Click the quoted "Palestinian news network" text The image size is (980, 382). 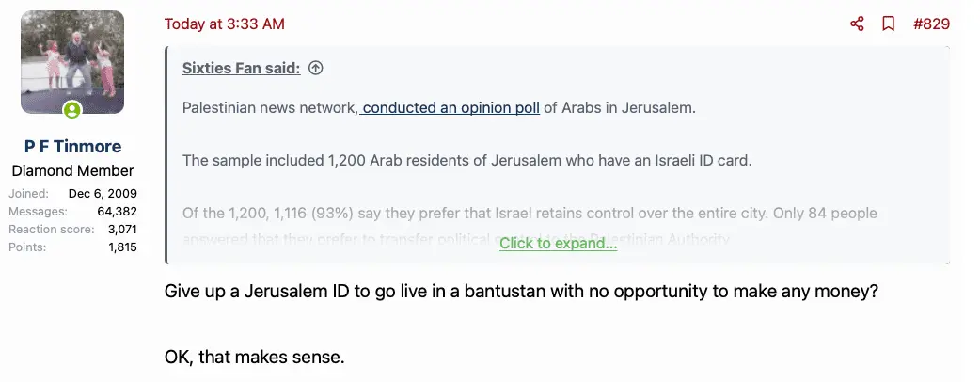[270, 107]
